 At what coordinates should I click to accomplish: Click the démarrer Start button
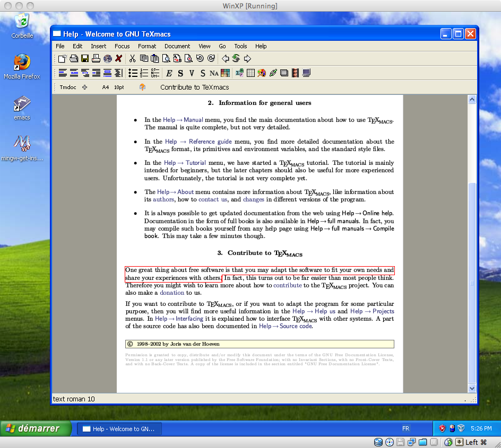click(x=36, y=428)
